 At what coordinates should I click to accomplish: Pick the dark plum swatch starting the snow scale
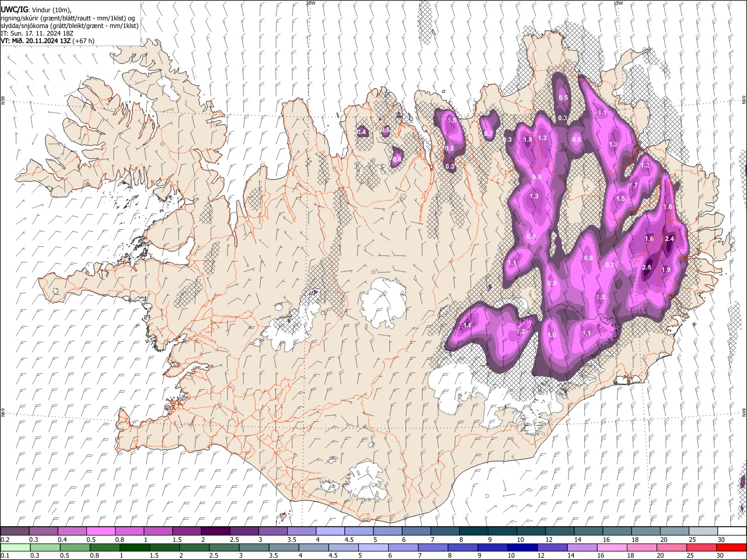pyautogui.click(x=15, y=531)
